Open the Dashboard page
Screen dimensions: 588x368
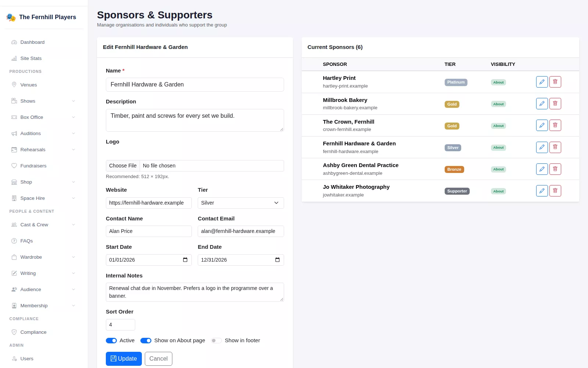(x=44, y=42)
